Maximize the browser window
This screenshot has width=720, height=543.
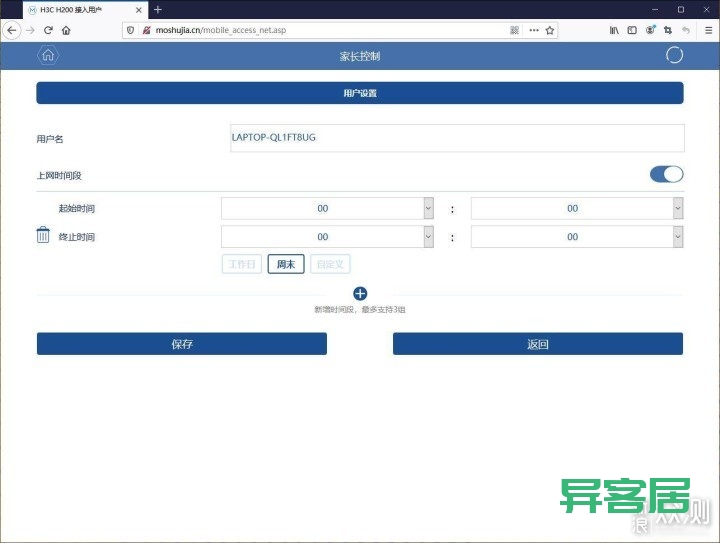pyautogui.click(x=681, y=9)
